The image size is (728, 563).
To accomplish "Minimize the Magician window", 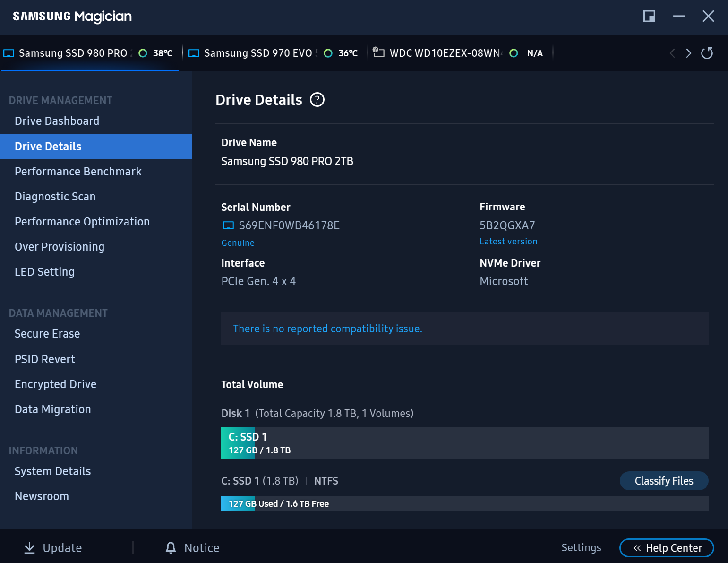I will [679, 16].
